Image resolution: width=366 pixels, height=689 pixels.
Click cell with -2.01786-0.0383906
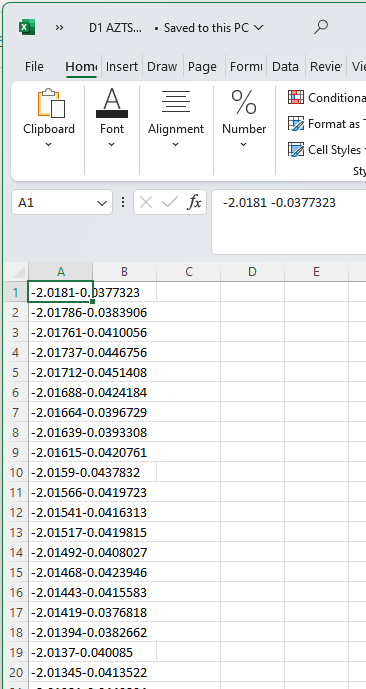click(x=61, y=312)
